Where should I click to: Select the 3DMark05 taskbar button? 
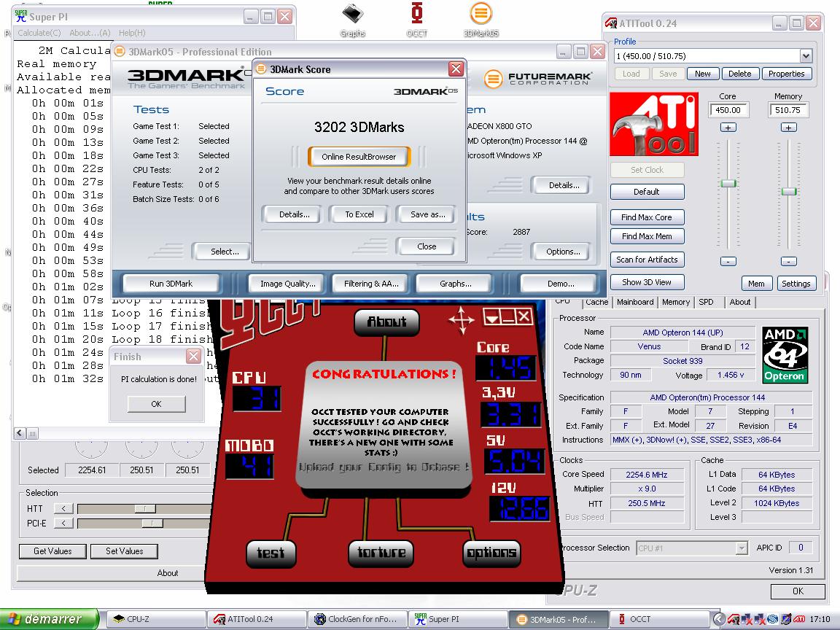(559, 619)
